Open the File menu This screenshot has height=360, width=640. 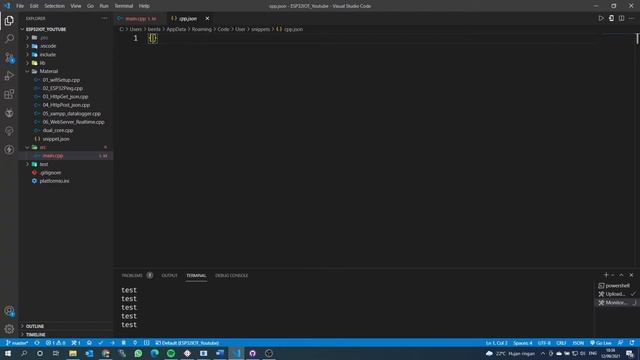(x=20, y=6)
